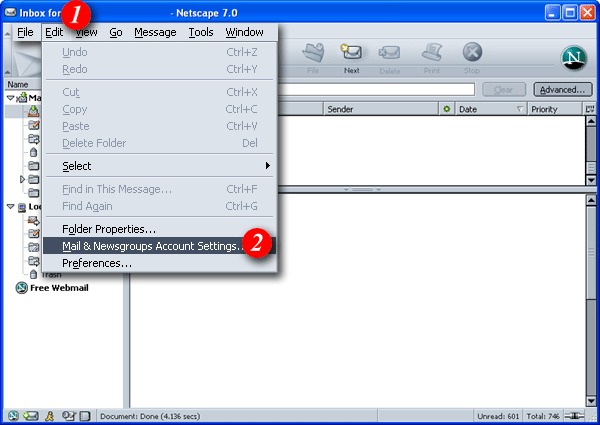Click the read-status column header icon
This screenshot has width=600, height=425.
click(x=447, y=109)
